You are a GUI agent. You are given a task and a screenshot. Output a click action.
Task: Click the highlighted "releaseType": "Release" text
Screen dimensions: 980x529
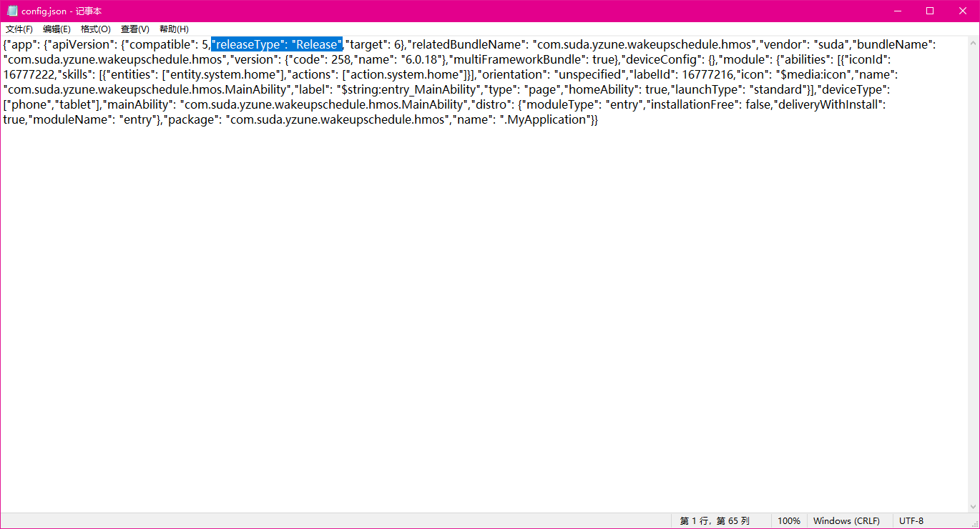277,44
